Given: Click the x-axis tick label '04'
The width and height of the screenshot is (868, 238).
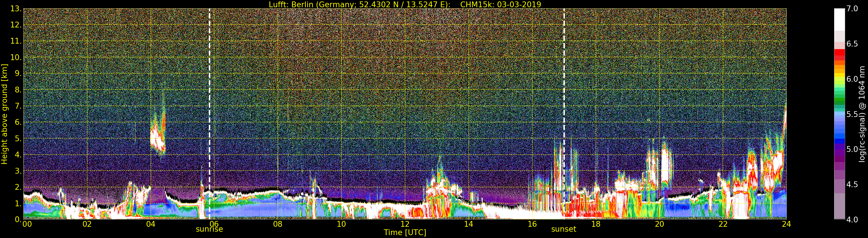Looking at the screenshot, I should coord(151,224).
